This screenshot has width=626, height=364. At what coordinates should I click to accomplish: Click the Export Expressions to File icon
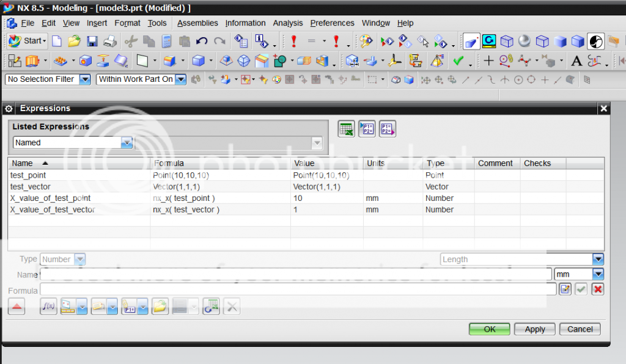coord(387,129)
